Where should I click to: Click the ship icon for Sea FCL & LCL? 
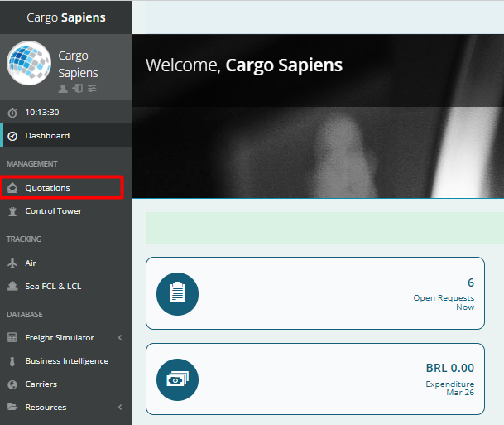(12, 287)
